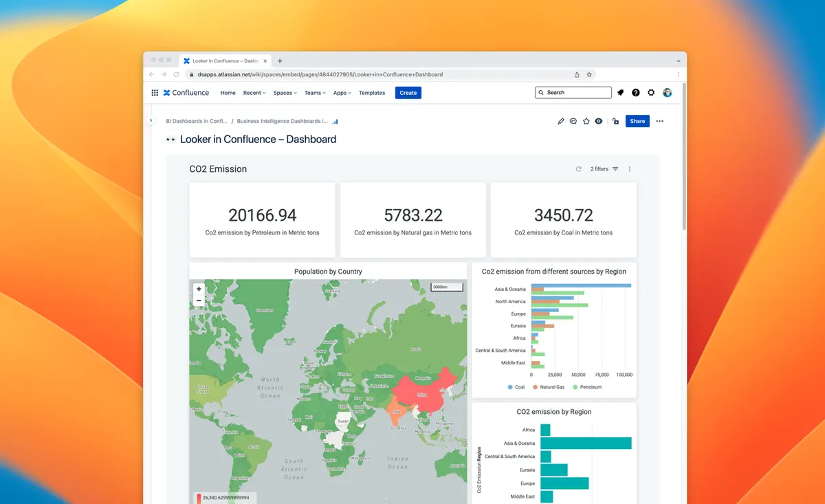Screen dimensions: 825x504
Task: Open Templates in the Confluence nav
Action: [372, 93]
